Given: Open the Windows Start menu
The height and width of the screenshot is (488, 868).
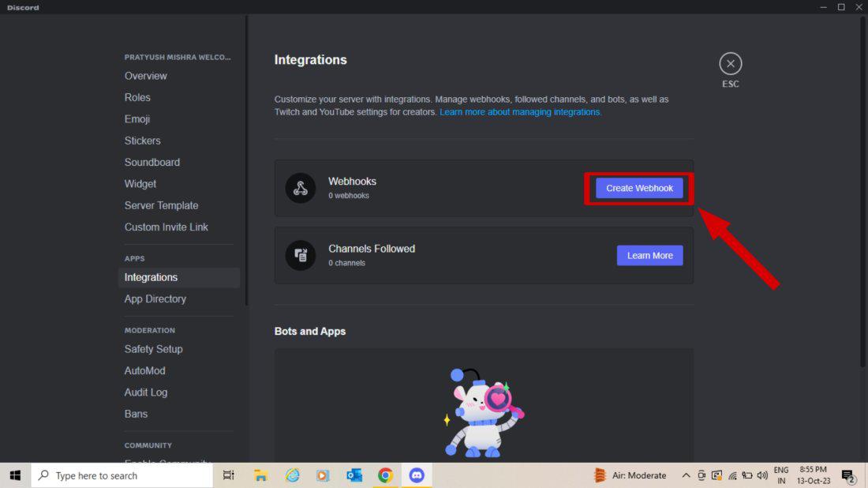Looking at the screenshot, I should tap(15, 475).
